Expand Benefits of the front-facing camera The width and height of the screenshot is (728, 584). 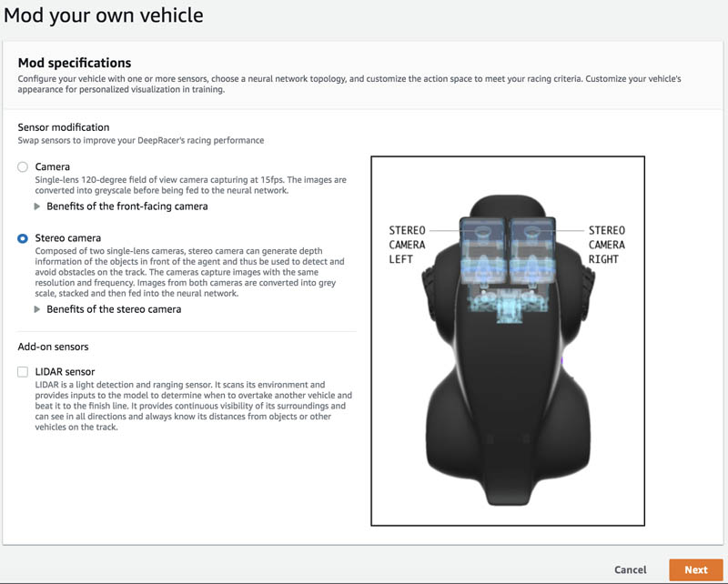coord(126,206)
